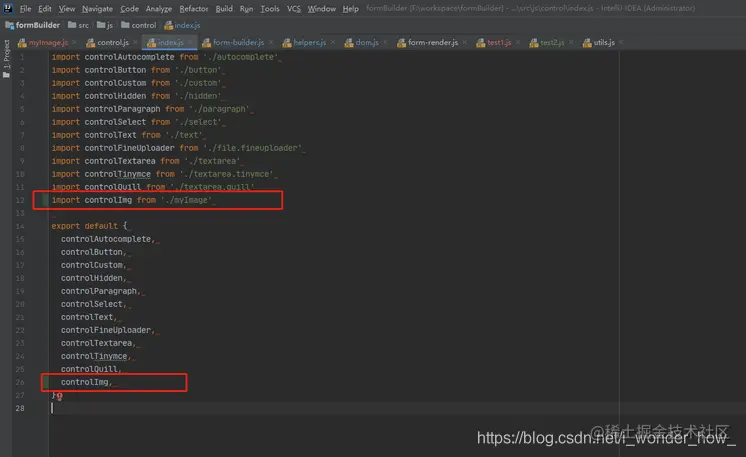Close the test2.js tab
The image size is (746, 457).
tap(571, 42)
